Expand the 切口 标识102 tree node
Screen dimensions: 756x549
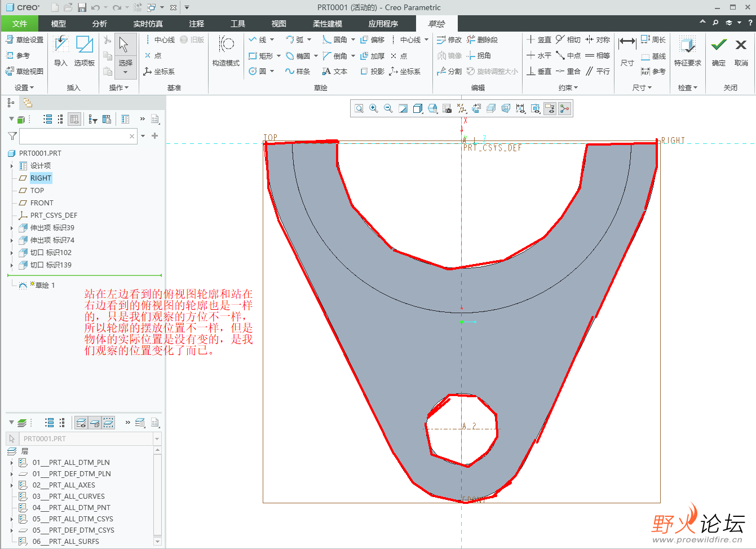pyautogui.click(x=12, y=253)
